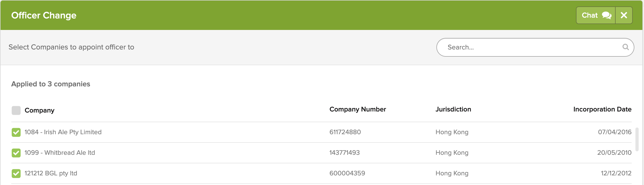The height and width of the screenshot is (185, 644).
Task: Click incorporation date 12/12/2012
Action: point(616,173)
